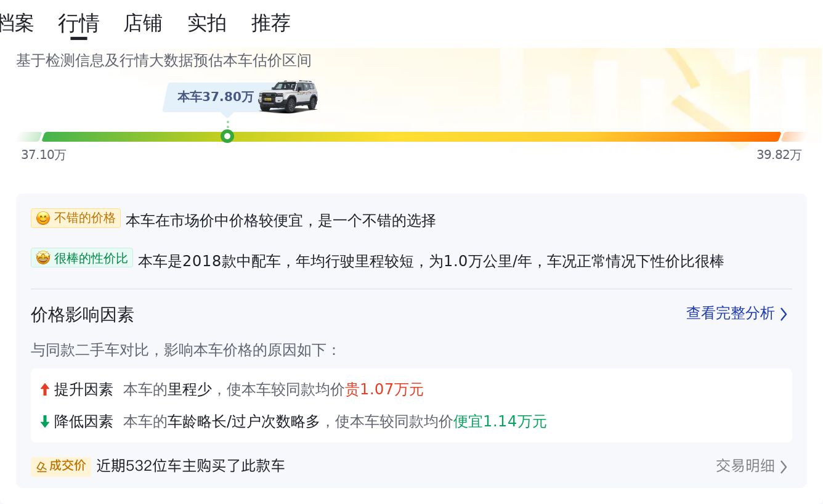The width and height of the screenshot is (823, 504).
Task: Click the 37.10万 minimum price label
Action: pos(43,155)
